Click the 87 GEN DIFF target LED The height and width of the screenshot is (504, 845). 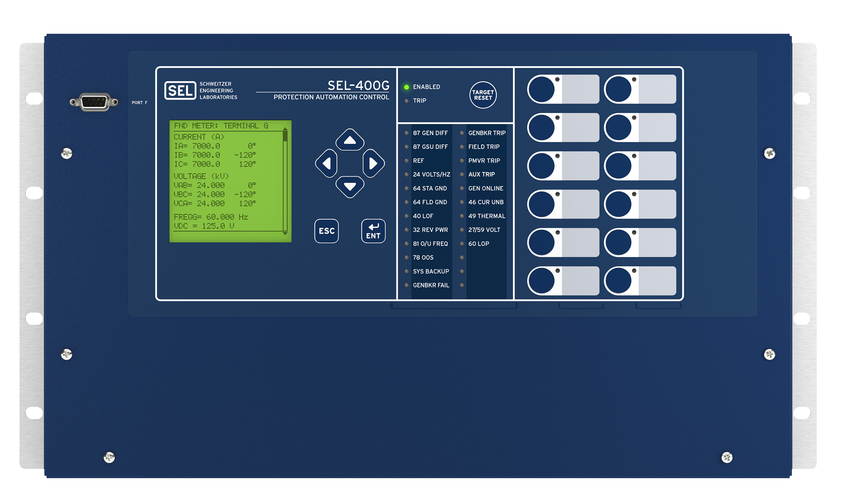coord(407,133)
